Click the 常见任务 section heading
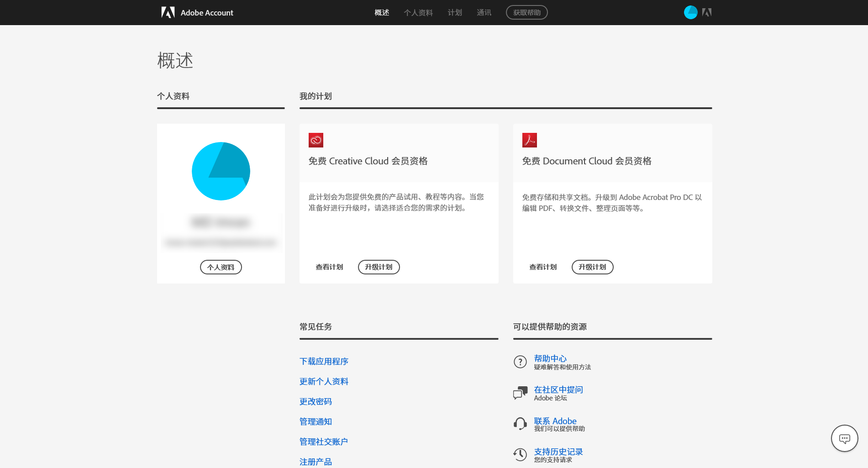The image size is (868, 468). click(316, 326)
